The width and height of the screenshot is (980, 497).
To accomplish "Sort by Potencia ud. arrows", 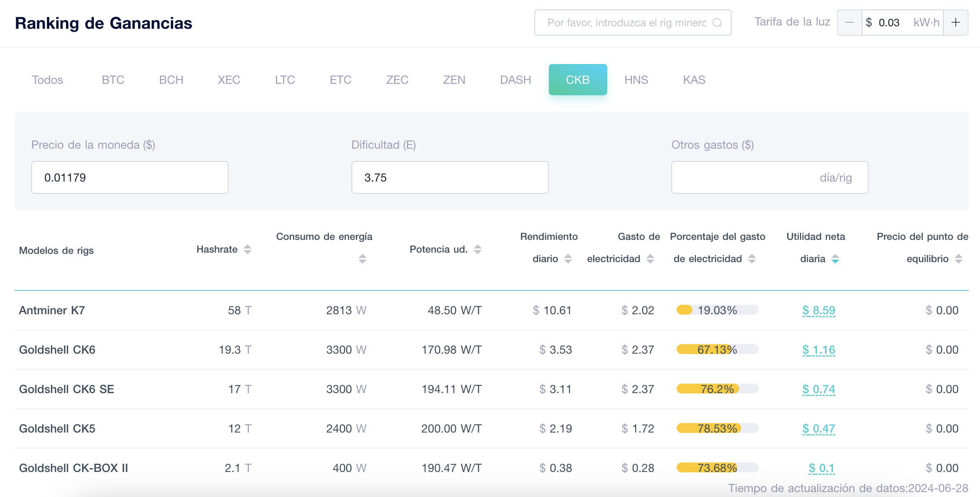I will coord(478,249).
